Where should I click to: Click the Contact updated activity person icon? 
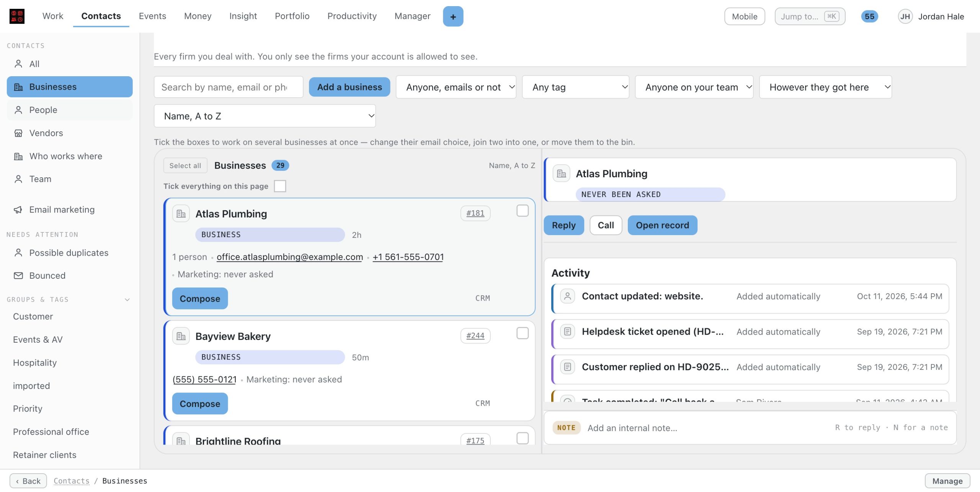(567, 296)
